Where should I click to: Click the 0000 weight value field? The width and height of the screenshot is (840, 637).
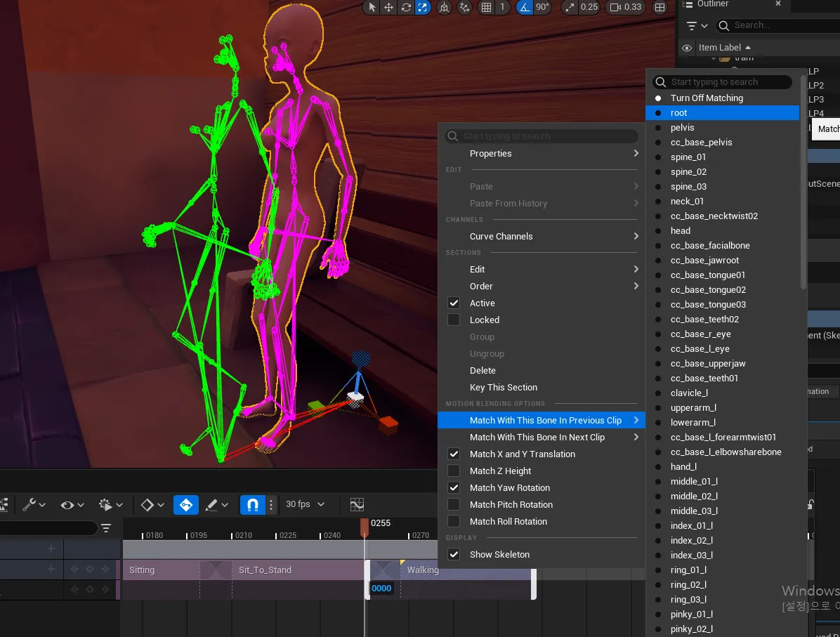coord(381,589)
